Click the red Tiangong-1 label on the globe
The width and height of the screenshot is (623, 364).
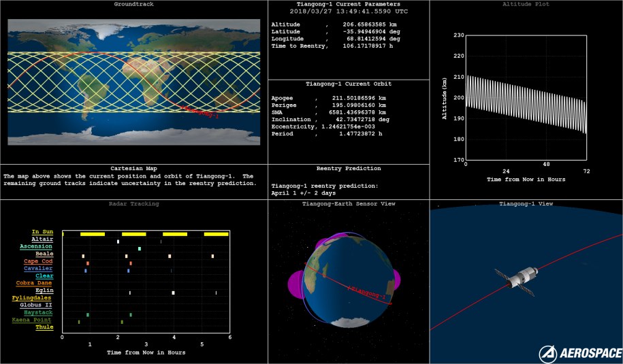[x=368, y=292]
